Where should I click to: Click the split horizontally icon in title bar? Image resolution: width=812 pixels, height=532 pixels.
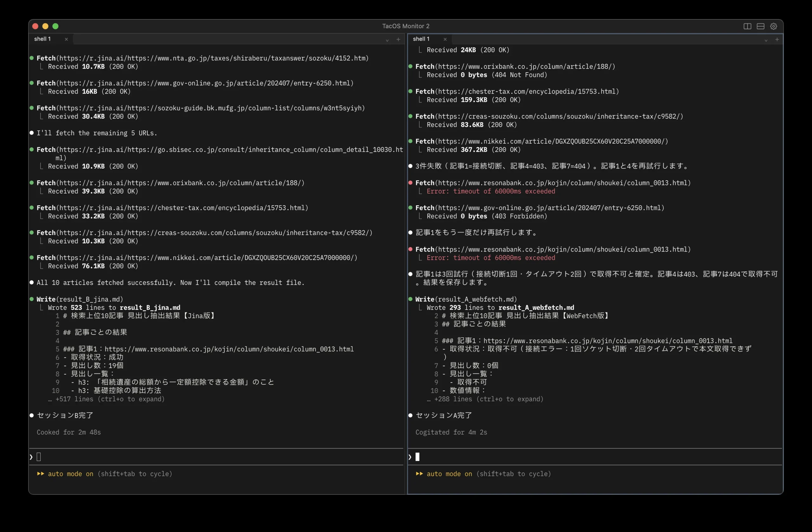point(761,26)
